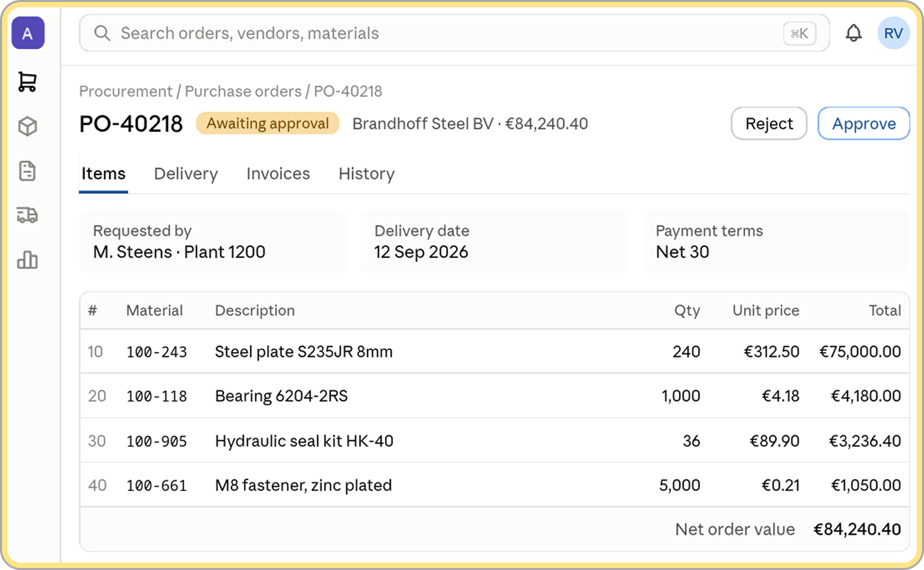Click the Material column header
Image resolution: width=924 pixels, height=570 pixels.
pyautogui.click(x=154, y=311)
